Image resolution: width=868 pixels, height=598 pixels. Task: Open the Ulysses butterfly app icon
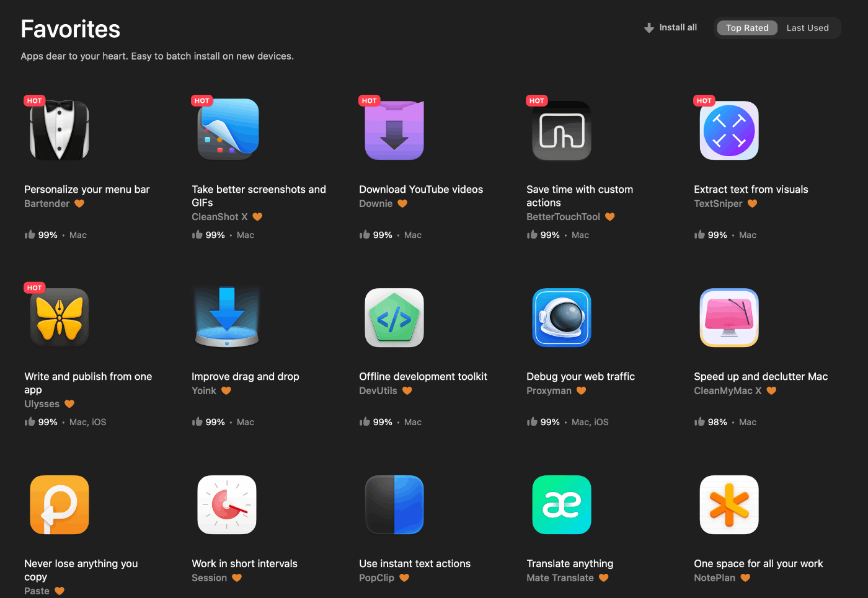pos(60,317)
